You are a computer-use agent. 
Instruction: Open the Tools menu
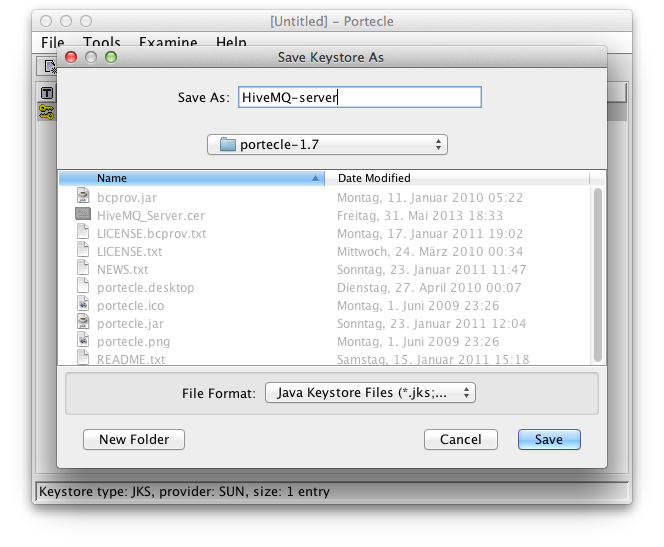point(101,43)
